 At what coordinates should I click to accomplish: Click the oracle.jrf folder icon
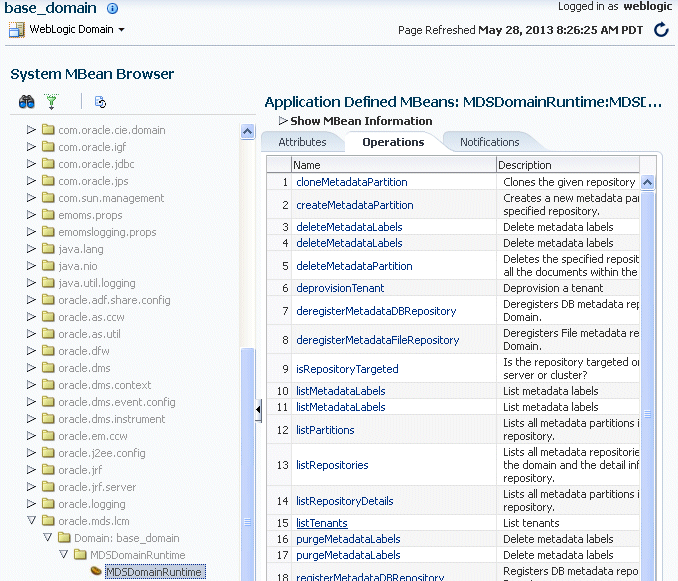48,469
